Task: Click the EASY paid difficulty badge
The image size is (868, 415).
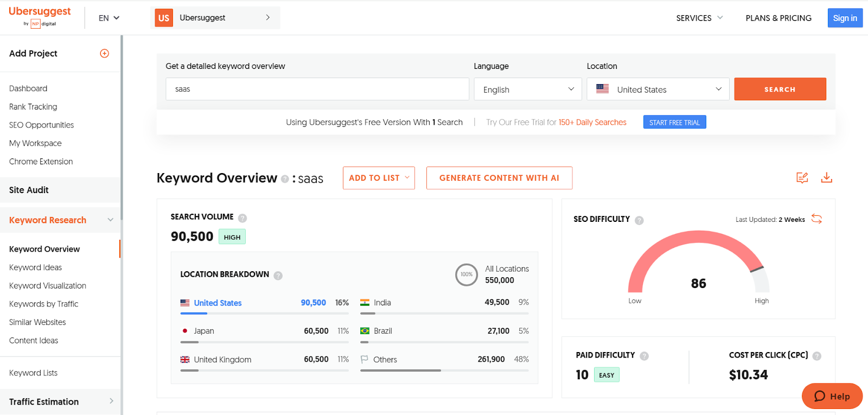Action: point(607,375)
